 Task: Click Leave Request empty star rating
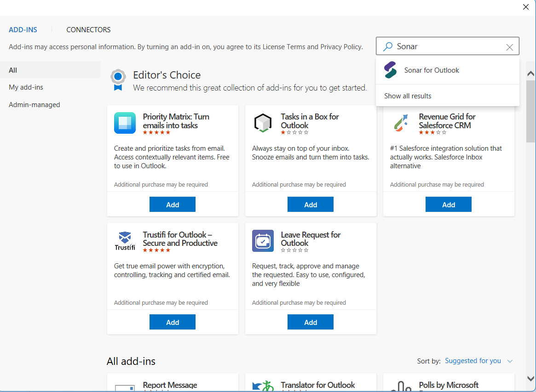294,250
